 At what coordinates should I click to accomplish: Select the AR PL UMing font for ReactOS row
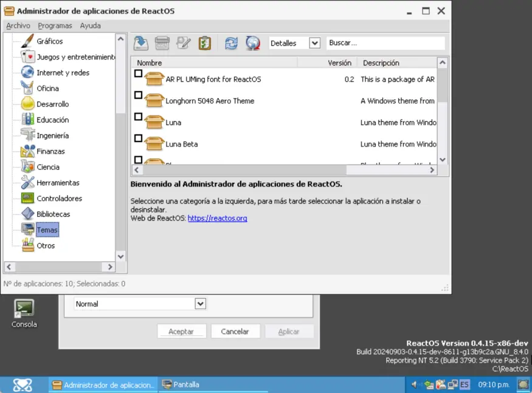coord(285,79)
